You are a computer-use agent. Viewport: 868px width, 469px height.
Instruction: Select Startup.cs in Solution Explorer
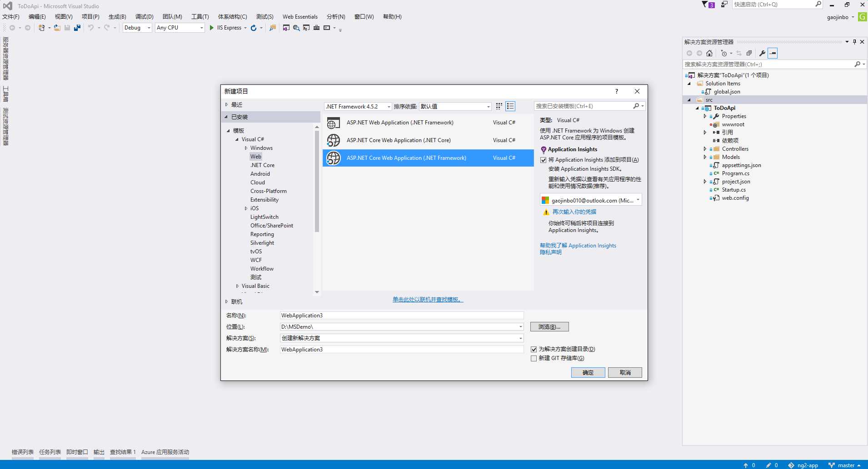(x=733, y=190)
